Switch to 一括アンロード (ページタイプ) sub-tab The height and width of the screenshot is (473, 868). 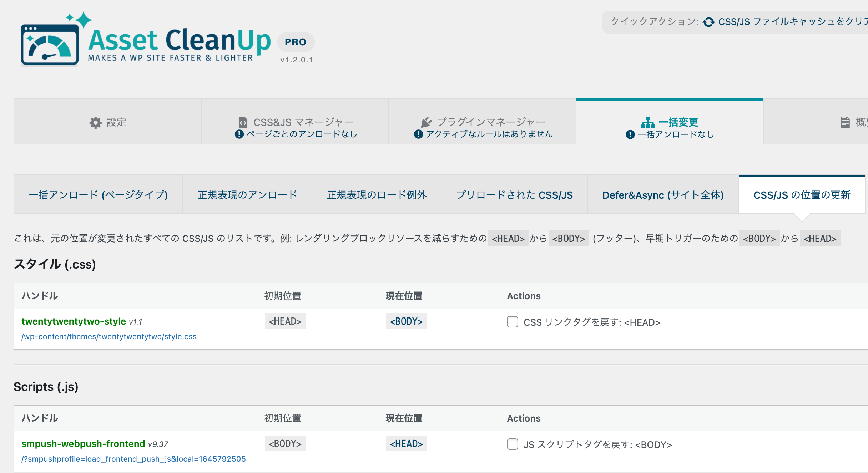98,195
